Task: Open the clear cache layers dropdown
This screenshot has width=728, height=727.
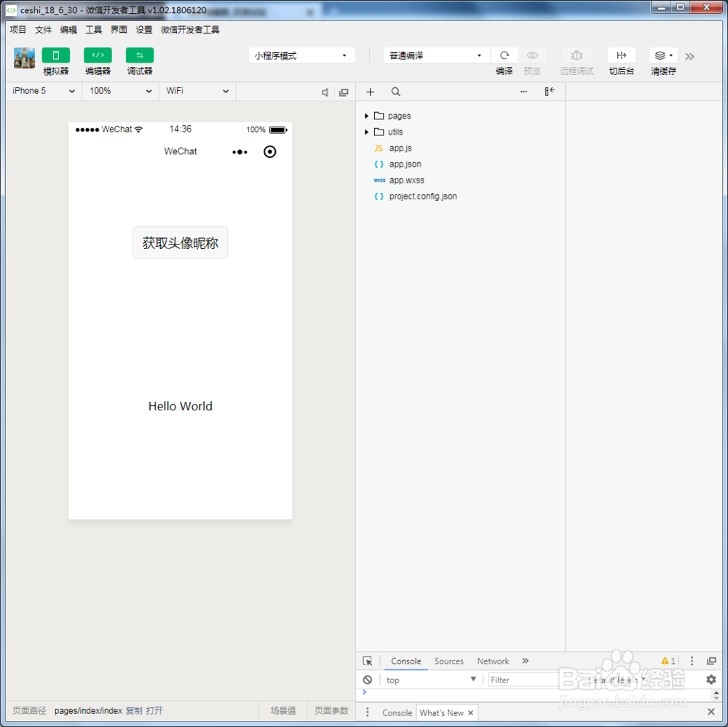Action: [663, 55]
